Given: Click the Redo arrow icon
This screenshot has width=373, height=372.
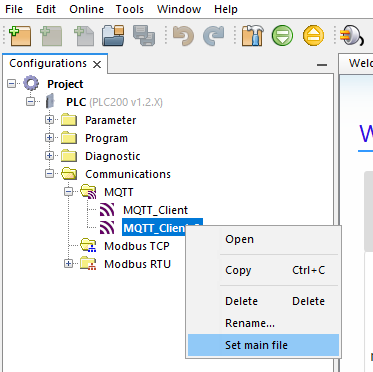Looking at the screenshot, I should (x=213, y=36).
